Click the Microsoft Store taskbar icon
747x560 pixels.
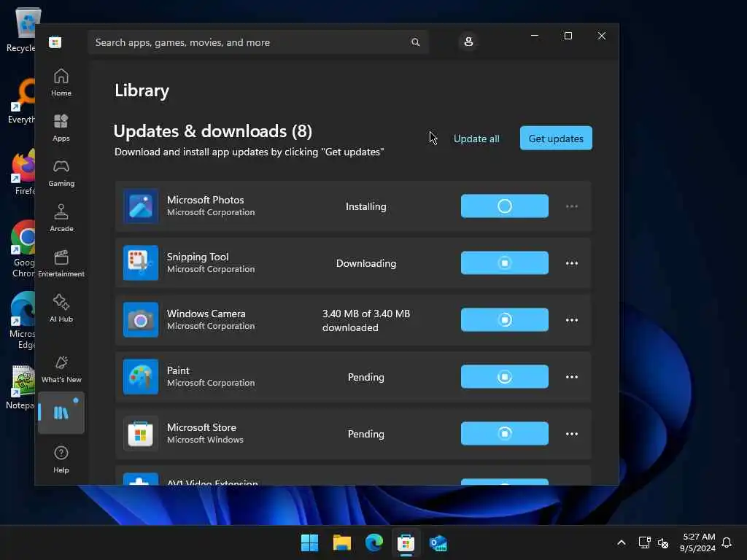[406, 542]
